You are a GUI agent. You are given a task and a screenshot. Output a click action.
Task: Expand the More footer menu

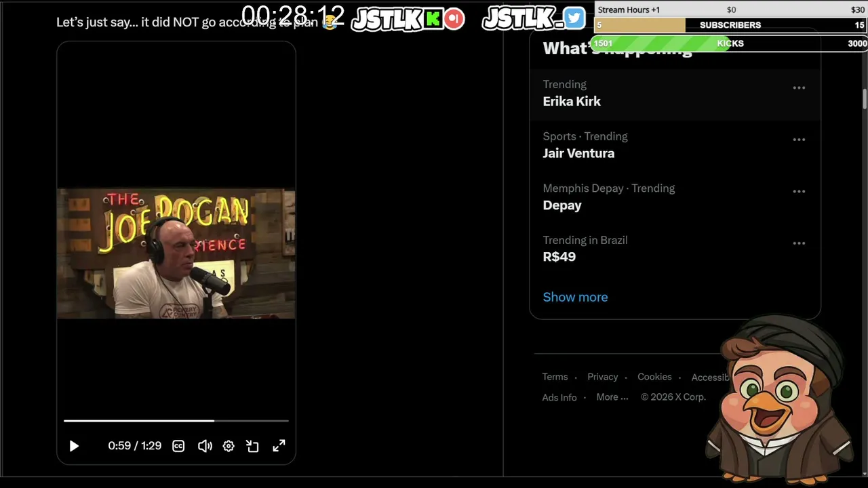click(x=612, y=397)
